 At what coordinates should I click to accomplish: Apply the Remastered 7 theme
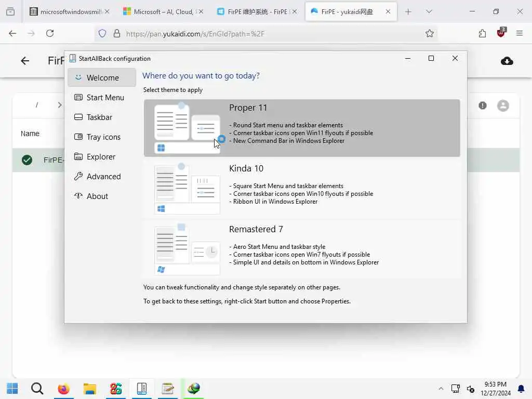(x=302, y=249)
